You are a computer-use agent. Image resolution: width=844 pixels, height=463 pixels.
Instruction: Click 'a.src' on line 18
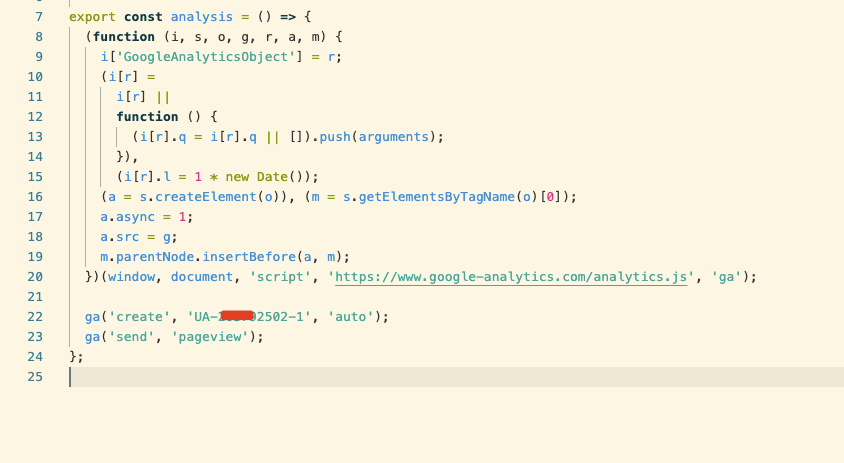click(119, 237)
